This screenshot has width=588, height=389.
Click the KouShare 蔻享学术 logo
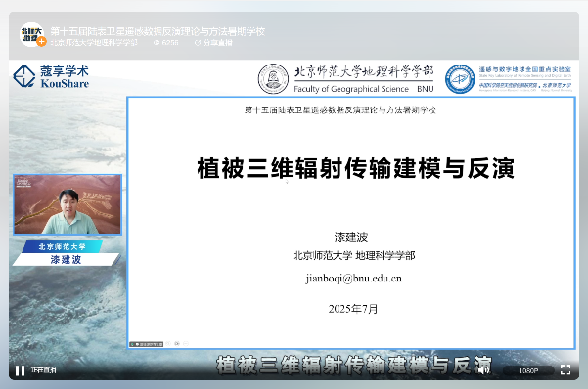[51, 77]
